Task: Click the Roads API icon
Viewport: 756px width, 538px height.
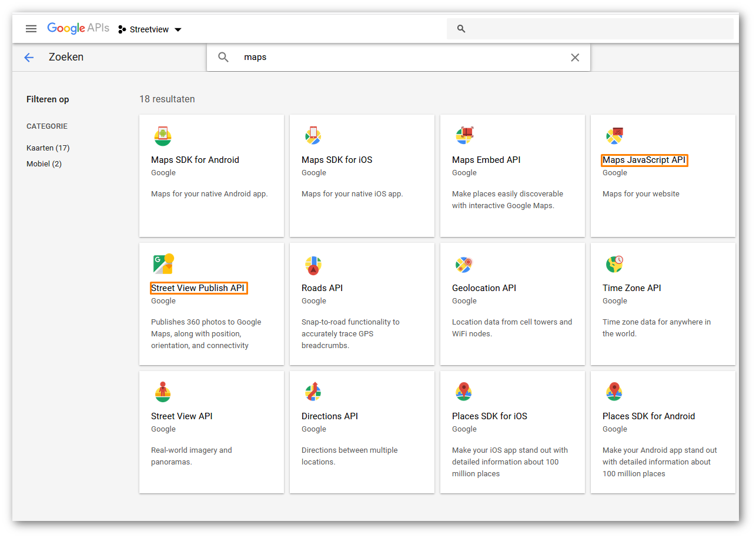Action: [313, 265]
